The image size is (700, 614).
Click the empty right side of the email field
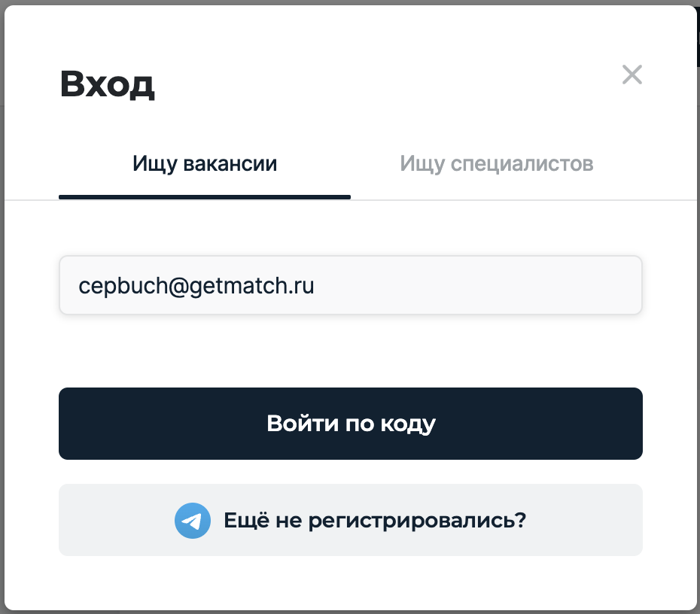point(527,285)
